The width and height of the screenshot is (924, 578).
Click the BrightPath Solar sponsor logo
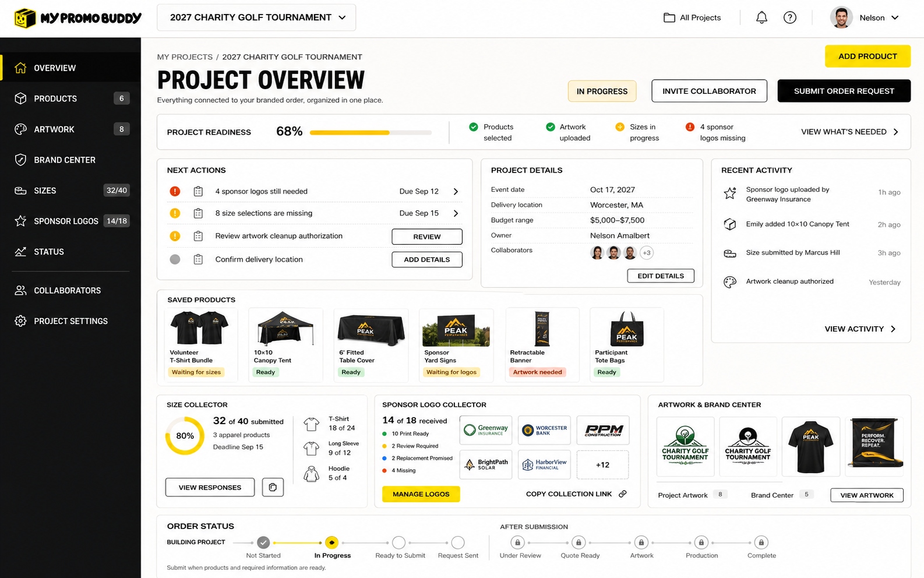486,464
